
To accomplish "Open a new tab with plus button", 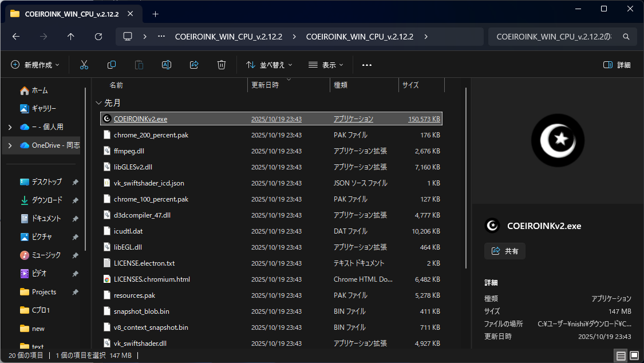I will 155,14.
